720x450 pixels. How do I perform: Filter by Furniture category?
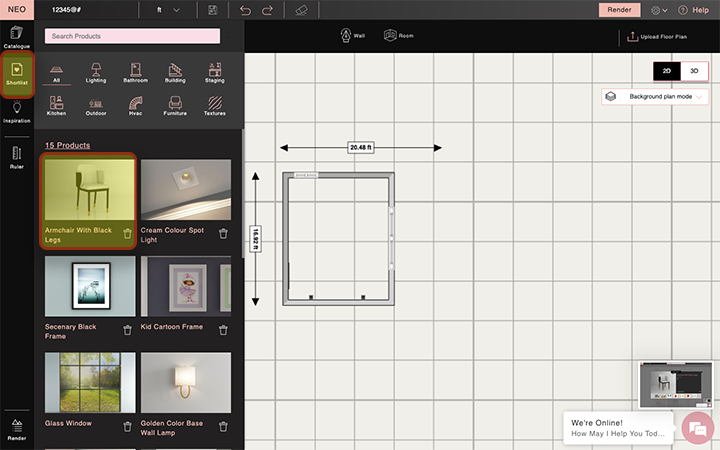click(x=175, y=106)
